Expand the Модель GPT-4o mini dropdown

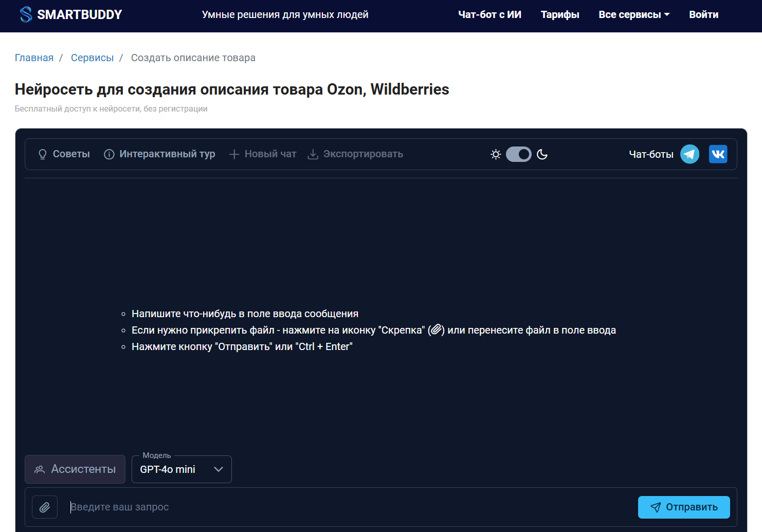[182, 469]
